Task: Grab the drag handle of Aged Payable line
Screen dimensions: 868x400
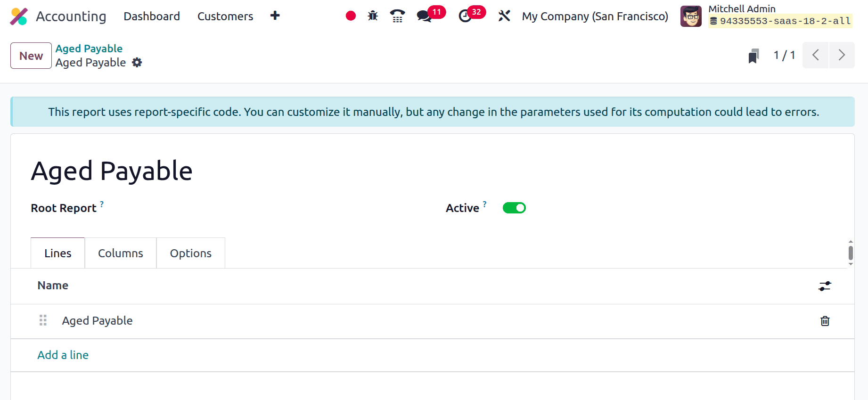Action: tap(43, 320)
